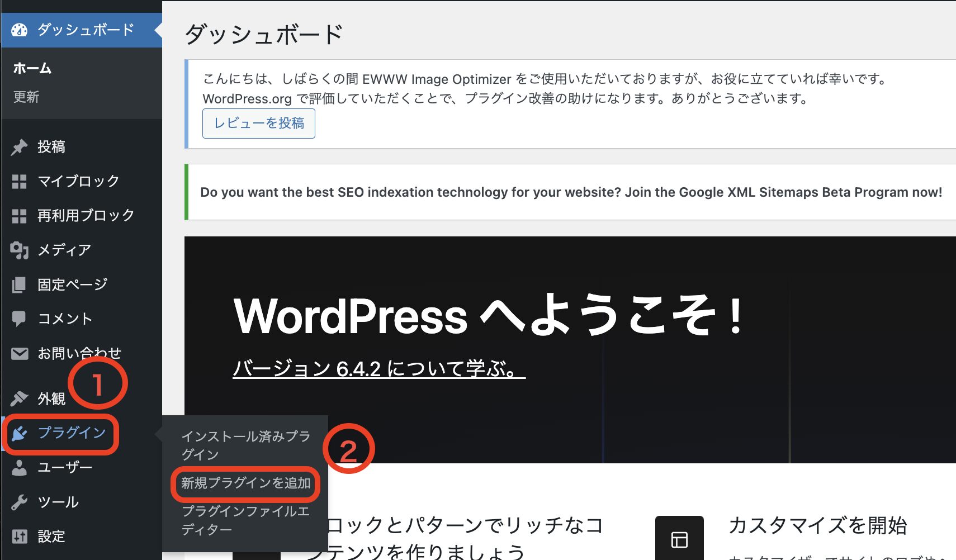Open the マイブロック menu
This screenshot has height=560, width=956.
[82, 182]
